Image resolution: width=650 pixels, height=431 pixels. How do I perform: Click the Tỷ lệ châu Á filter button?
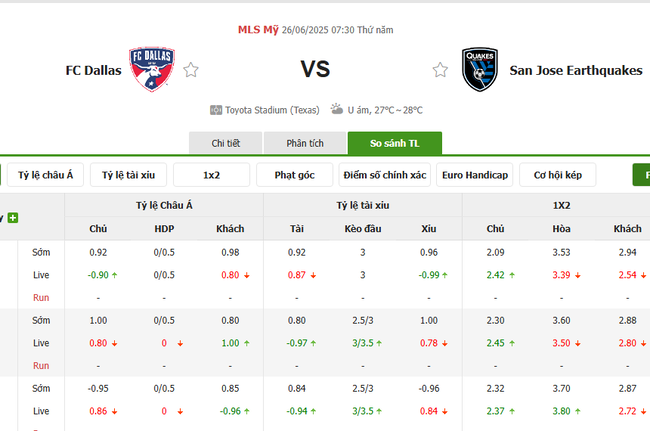[x=46, y=176]
